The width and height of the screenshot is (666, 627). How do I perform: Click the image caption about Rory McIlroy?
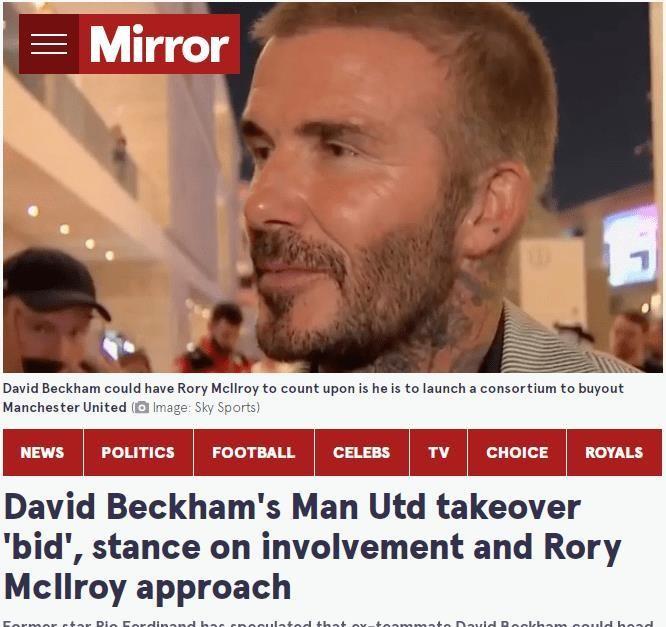(x=313, y=398)
